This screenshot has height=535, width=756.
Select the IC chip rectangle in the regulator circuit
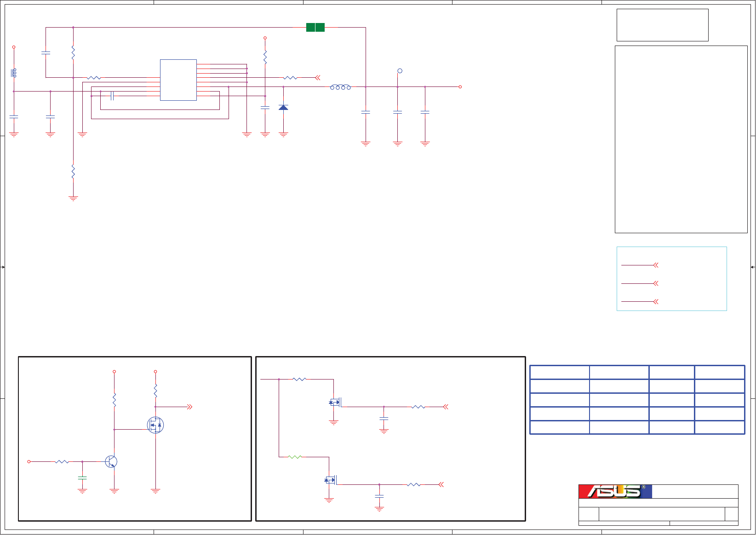click(178, 80)
